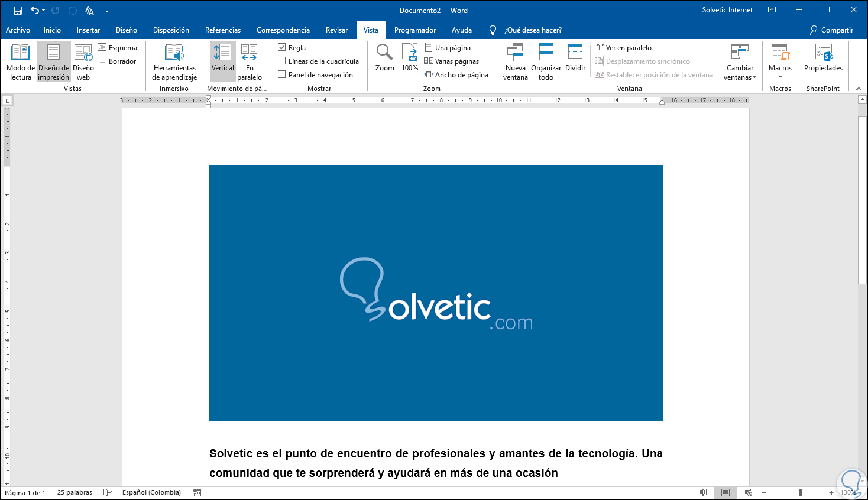Customize the Quick Access Toolbar arrow
Image resolution: width=868 pixels, height=500 pixels.
pos(106,11)
